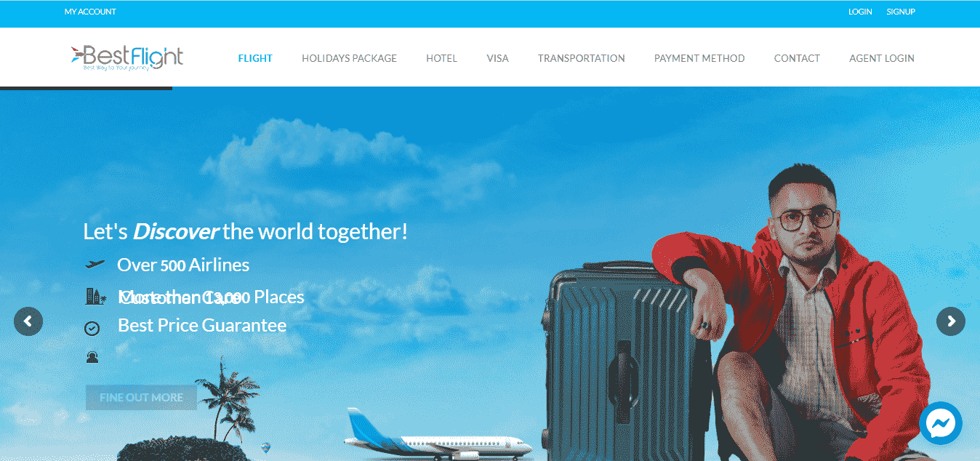Image resolution: width=980 pixels, height=461 pixels.
Task: Click Signup in the top bar
Action: 901,12
